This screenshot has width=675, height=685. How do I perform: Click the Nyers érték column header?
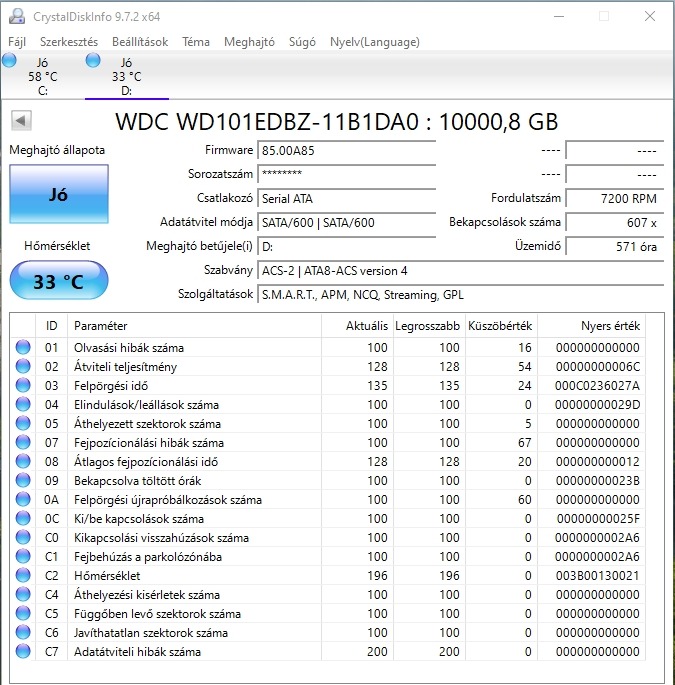point(592,326)
